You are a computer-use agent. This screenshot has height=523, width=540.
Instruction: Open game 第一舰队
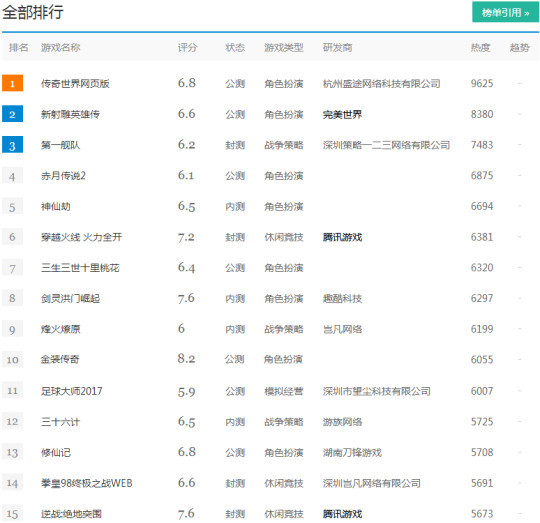[61, 145]
